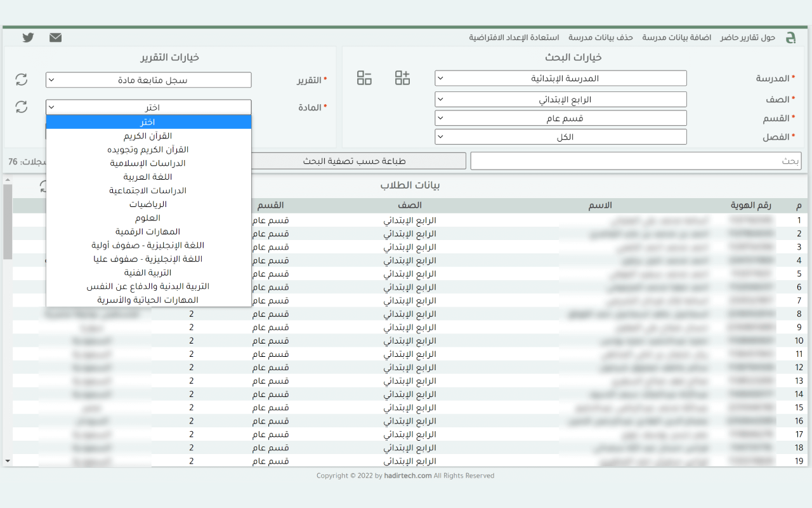Click the القسم column header
This screenshot has width=812, height=508.
tap(271, 205)
